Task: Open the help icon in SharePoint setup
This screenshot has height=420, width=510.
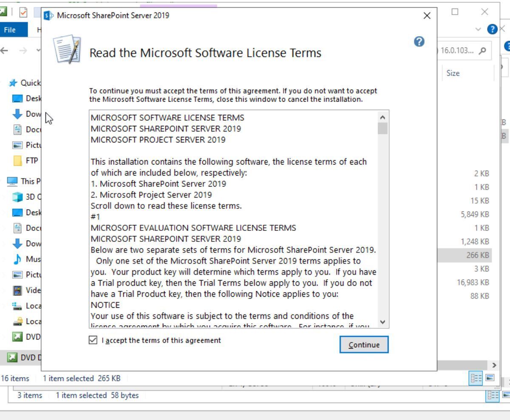Action: [419, 41]
